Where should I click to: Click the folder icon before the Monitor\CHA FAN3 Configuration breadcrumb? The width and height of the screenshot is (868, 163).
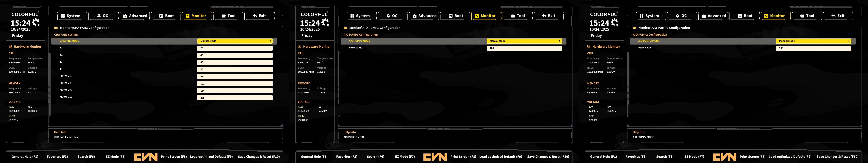(x=56, y=28)
